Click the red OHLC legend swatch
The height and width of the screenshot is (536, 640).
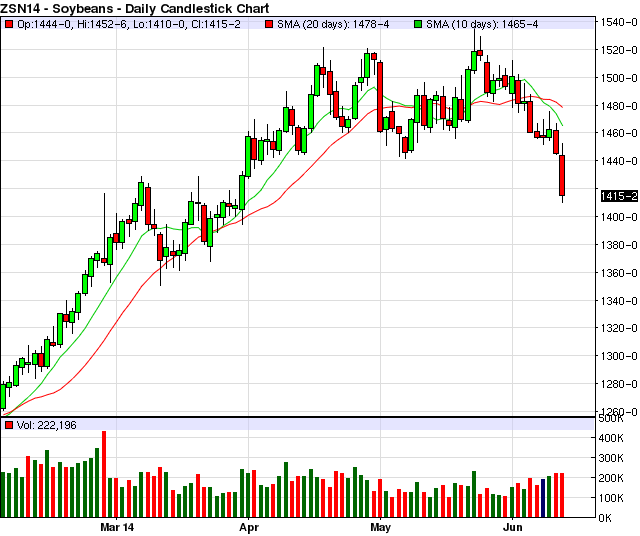(9, 24)
